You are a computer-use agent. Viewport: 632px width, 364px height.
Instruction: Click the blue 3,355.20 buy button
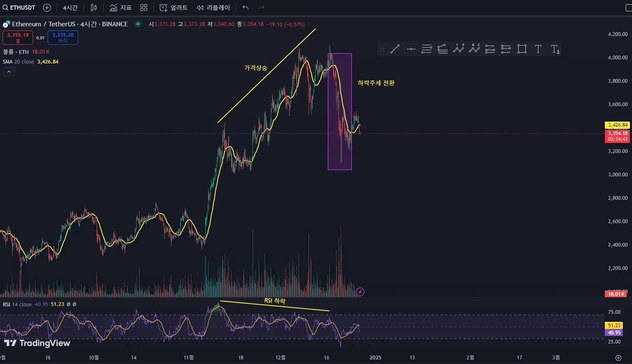pyautogui.click(x=63, y=38)
